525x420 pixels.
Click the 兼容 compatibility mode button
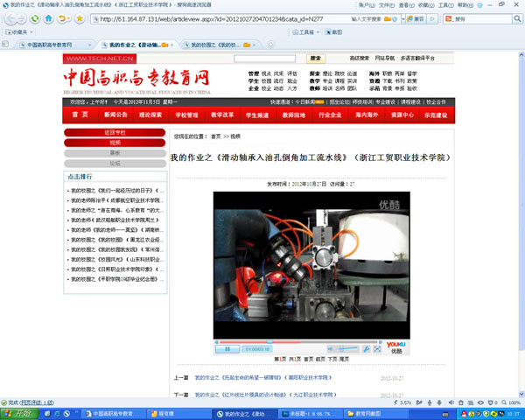[416, 19]
